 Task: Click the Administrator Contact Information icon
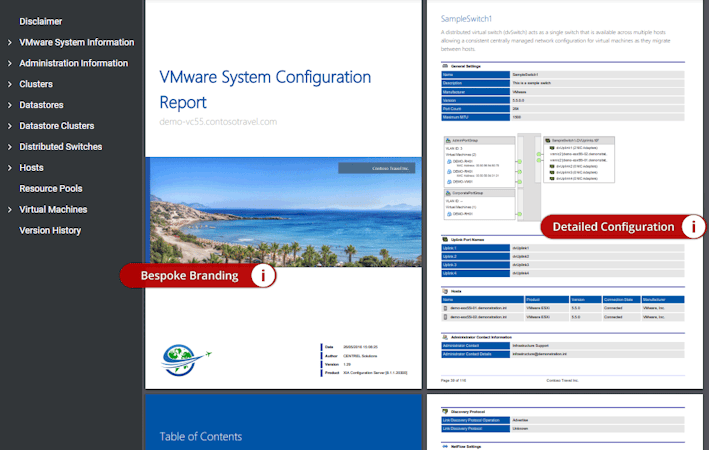point(445,337)
